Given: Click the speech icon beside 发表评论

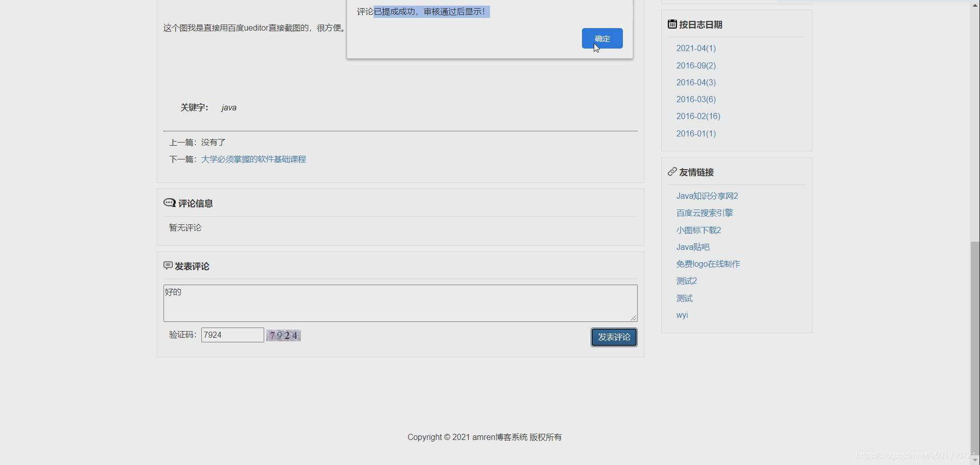Looking at the screenshot, I should 168,265.
